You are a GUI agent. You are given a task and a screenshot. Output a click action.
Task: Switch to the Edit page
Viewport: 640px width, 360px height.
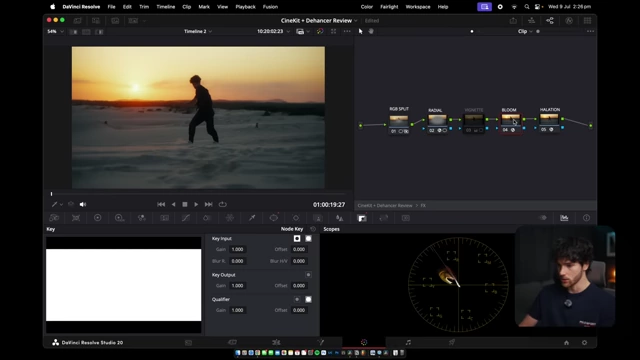[276, 342]
